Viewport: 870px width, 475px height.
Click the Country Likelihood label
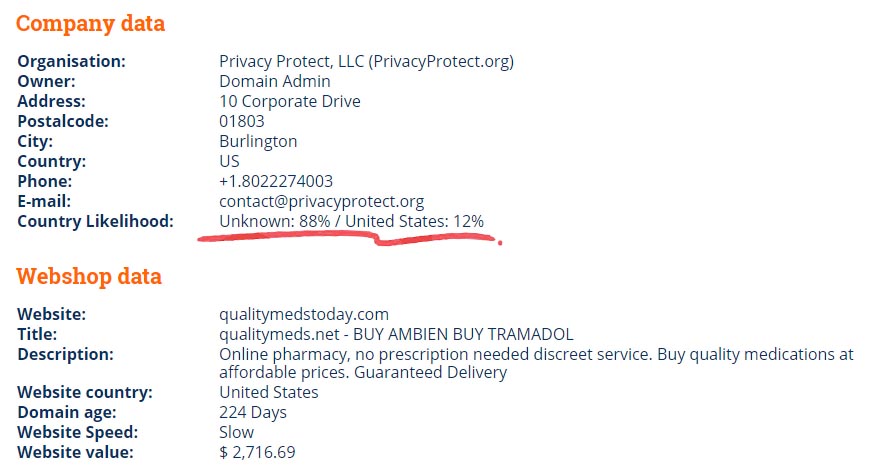[95, 221]
